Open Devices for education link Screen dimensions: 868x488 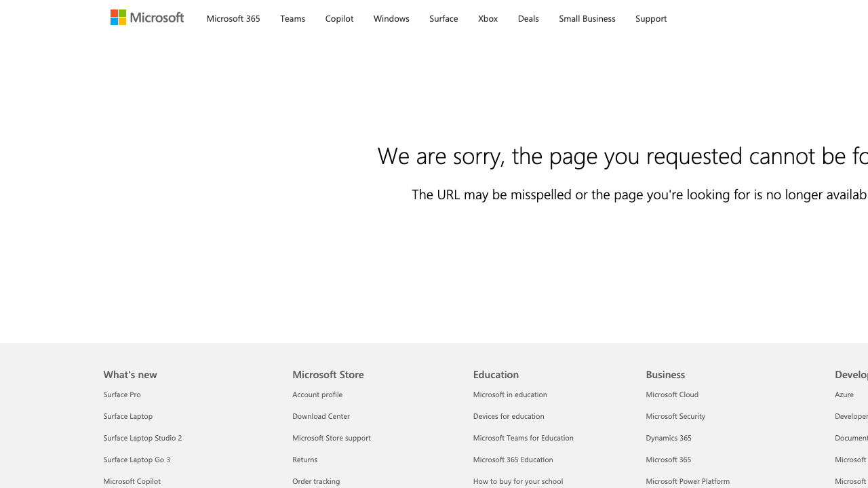pos(509,416)
